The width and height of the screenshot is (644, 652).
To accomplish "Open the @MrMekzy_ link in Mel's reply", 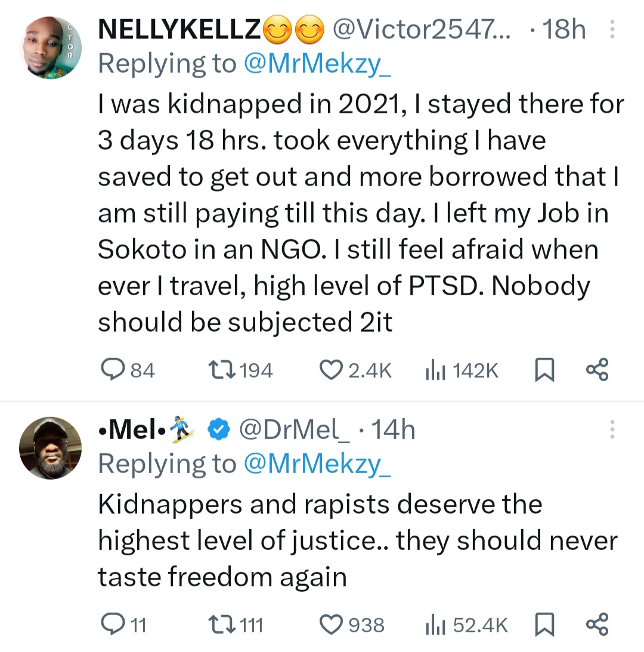I will tap(317, 463).
